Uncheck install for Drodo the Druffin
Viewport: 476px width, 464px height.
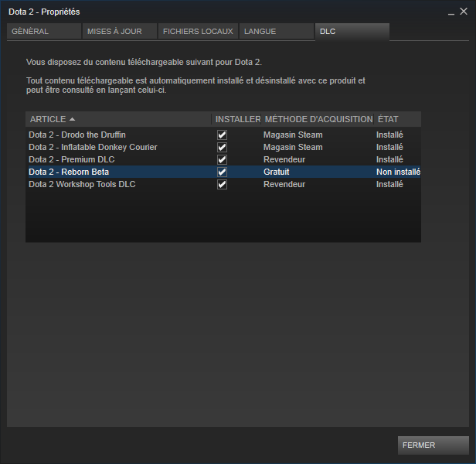[222, 135]
